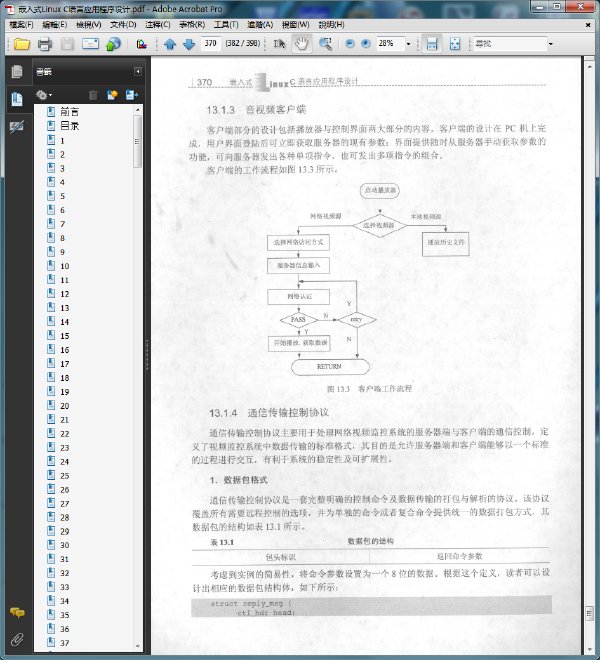Select bookmark 29 in the list
600x660 pixels.
pos(64,532)
